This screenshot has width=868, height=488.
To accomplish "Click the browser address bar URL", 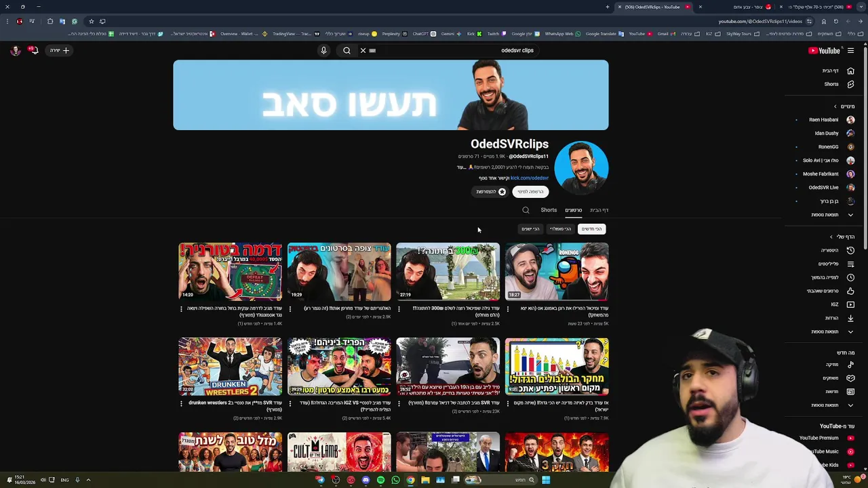I will [759, 22].
